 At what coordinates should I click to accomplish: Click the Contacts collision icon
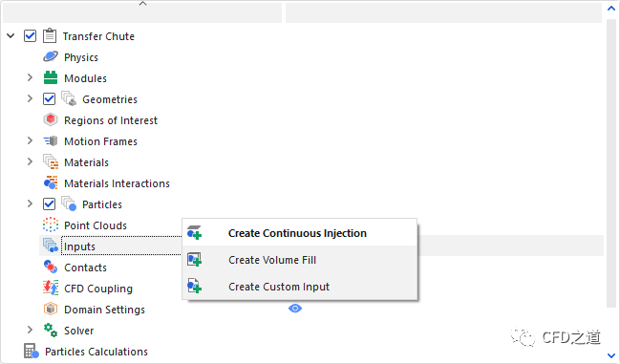tap(51, 267)
